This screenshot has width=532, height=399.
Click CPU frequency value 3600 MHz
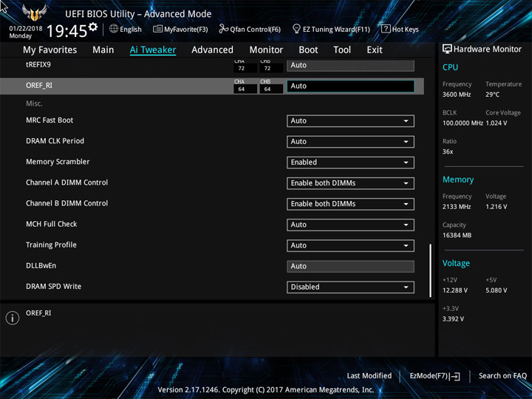(457, 95)
